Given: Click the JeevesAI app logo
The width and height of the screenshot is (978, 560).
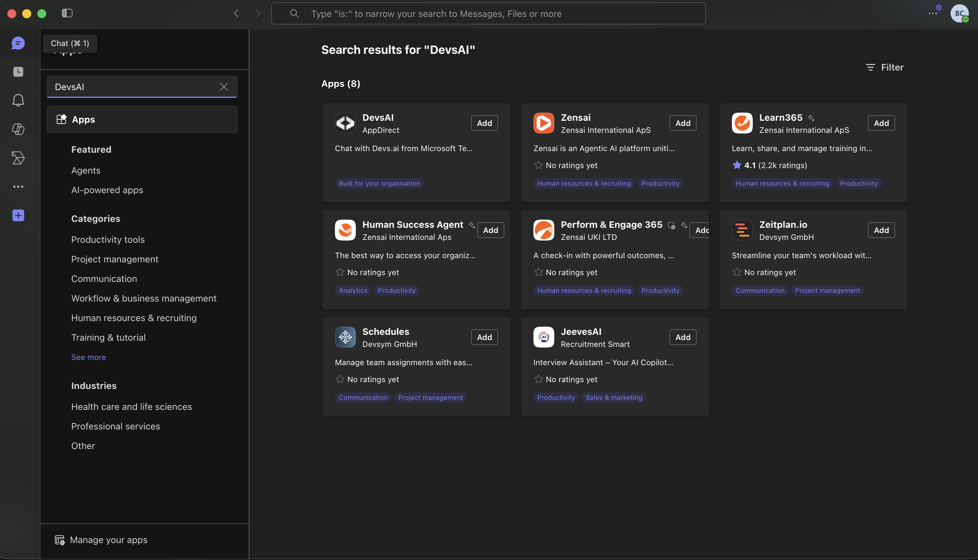Looking at the screenshot, I should coord(544,337).
